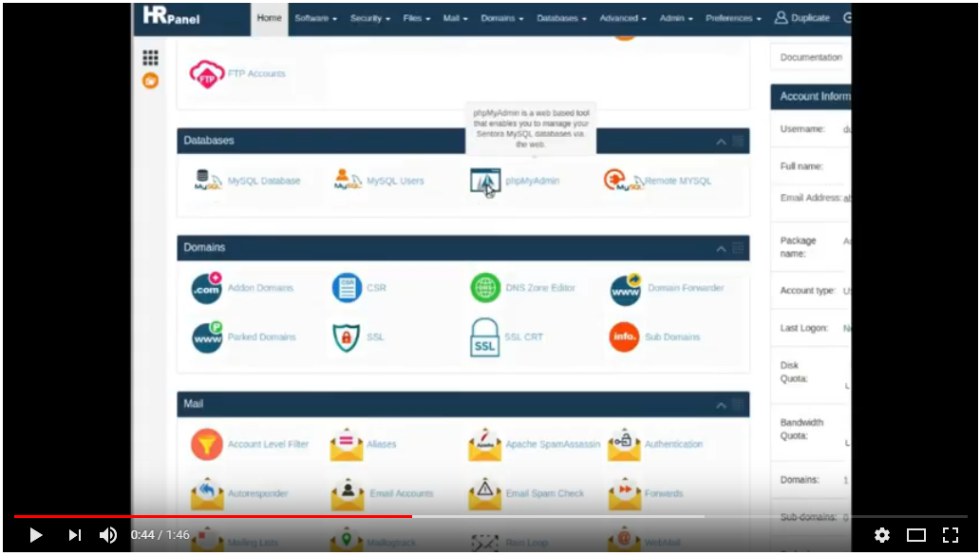The width and height of the screenshot is (980, 556).
Task: Go to the Home tab
Action: point(270,18)
